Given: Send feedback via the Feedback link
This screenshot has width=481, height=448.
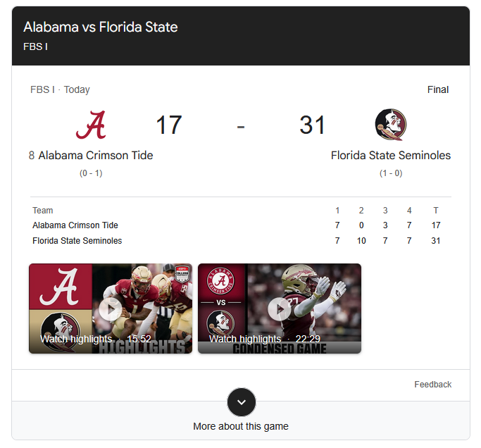Looking at the screenshot, I should [433, 385].
